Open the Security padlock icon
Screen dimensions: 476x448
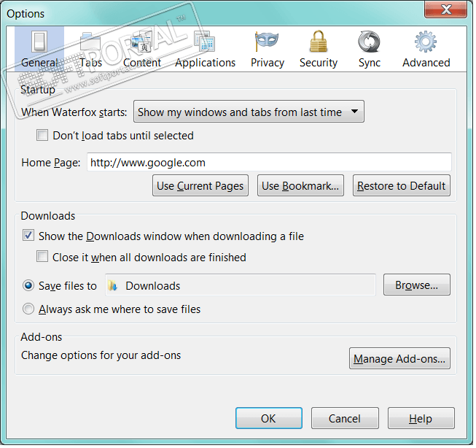(x=319, y=42)
